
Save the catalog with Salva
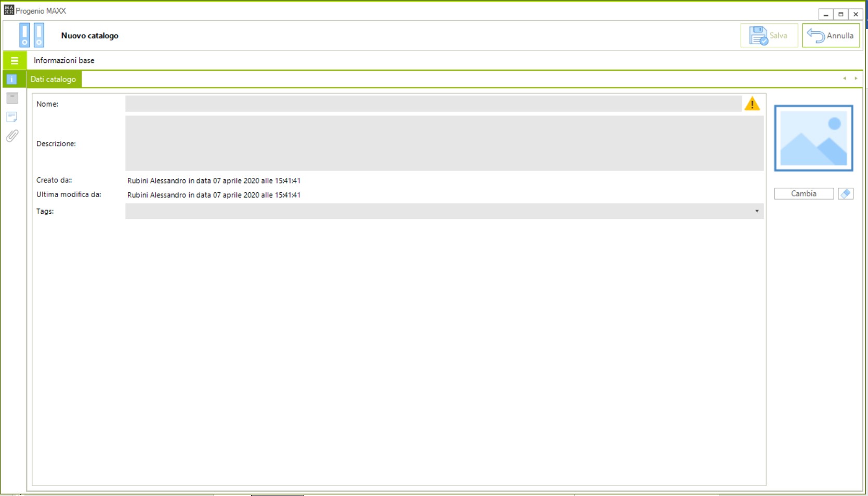(769, 35)
